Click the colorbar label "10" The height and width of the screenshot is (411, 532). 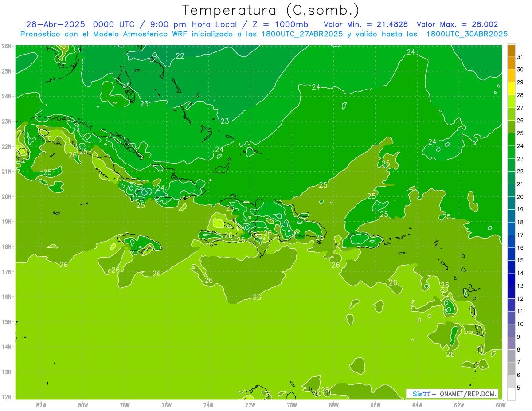point(520,324)
